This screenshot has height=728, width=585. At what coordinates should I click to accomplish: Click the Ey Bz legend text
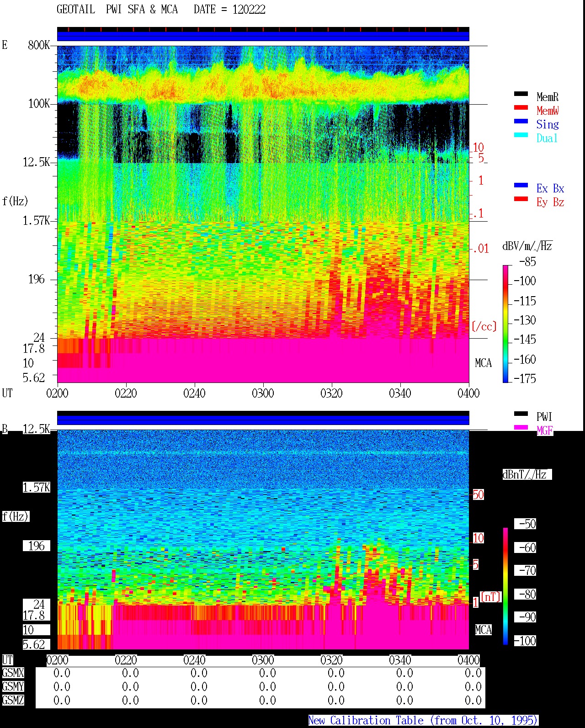pos(550,202)
